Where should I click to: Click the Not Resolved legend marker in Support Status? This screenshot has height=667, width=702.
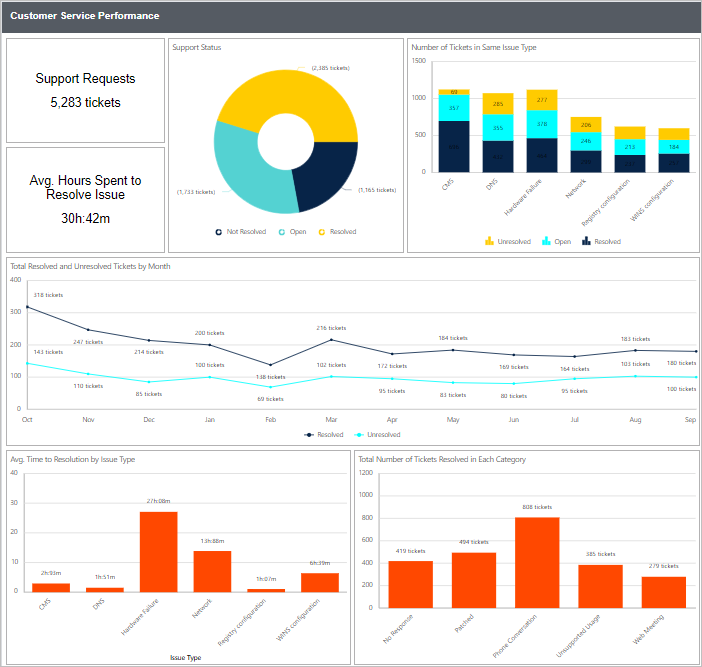click(218, 232)
